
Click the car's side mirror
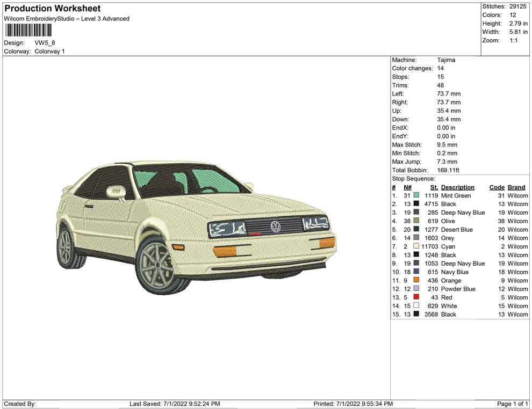116,191
